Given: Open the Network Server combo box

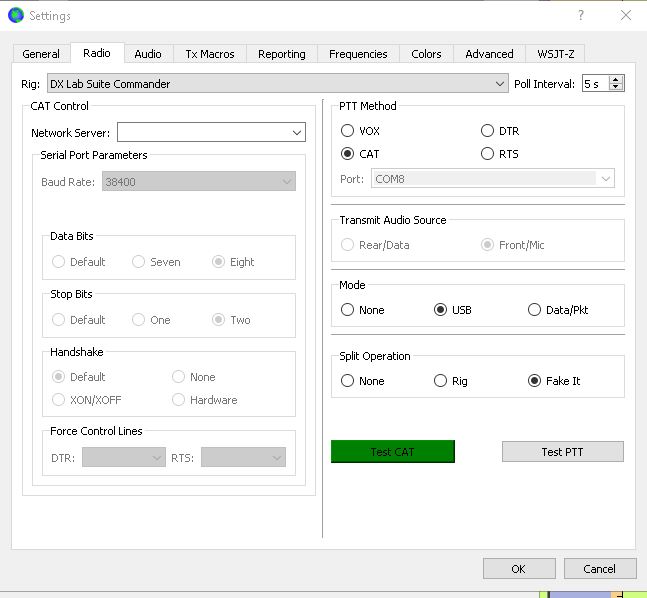Looking at the screenshot, I should pyautogui.click(x=297, y=133).
